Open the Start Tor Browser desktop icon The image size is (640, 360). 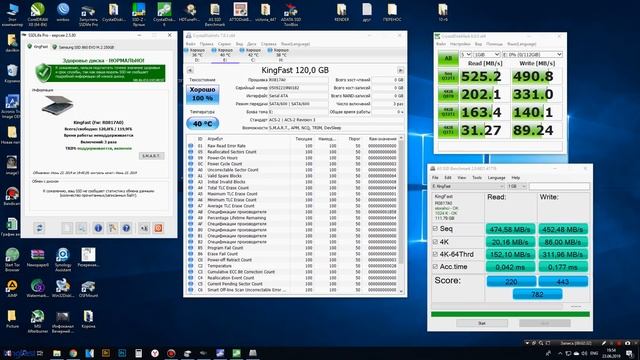click(12, 259)
